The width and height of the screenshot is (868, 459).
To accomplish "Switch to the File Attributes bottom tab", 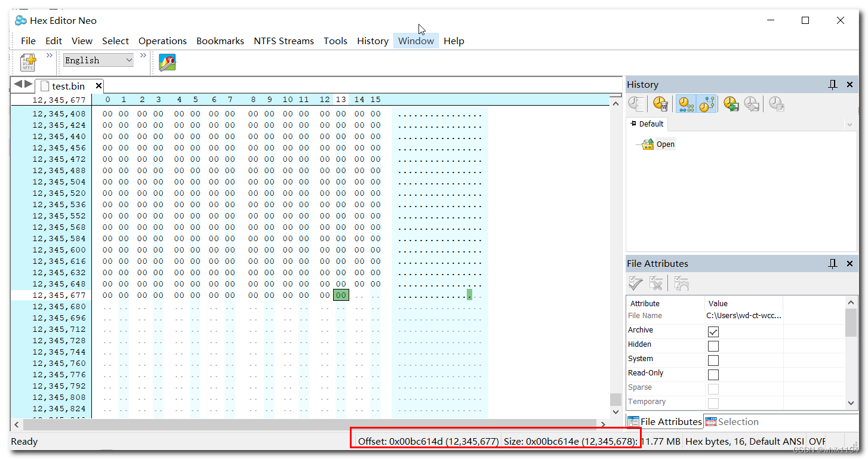I will [664, 421].
